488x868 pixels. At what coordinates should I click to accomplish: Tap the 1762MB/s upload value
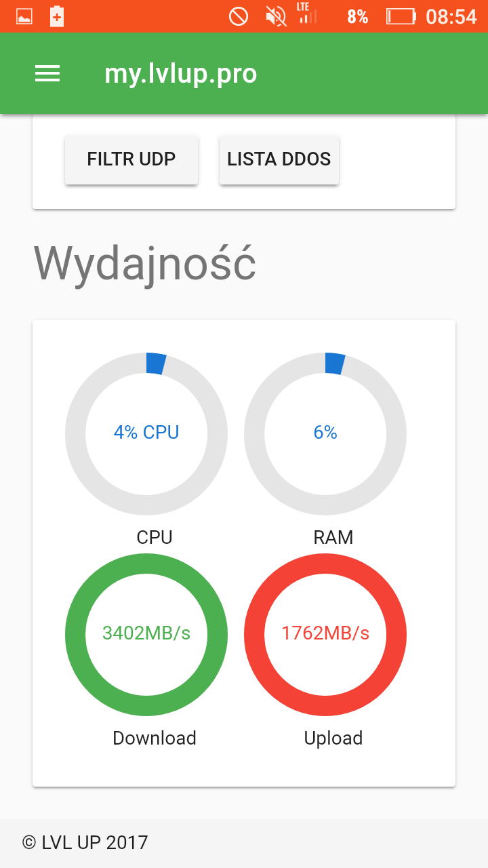(x=325, y=633)
